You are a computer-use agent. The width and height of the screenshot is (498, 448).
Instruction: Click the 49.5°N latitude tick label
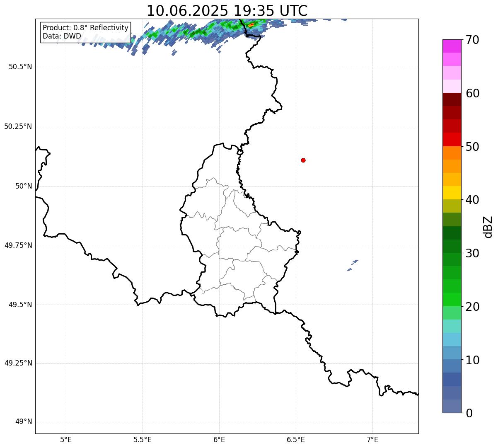[x=20, y=305]
